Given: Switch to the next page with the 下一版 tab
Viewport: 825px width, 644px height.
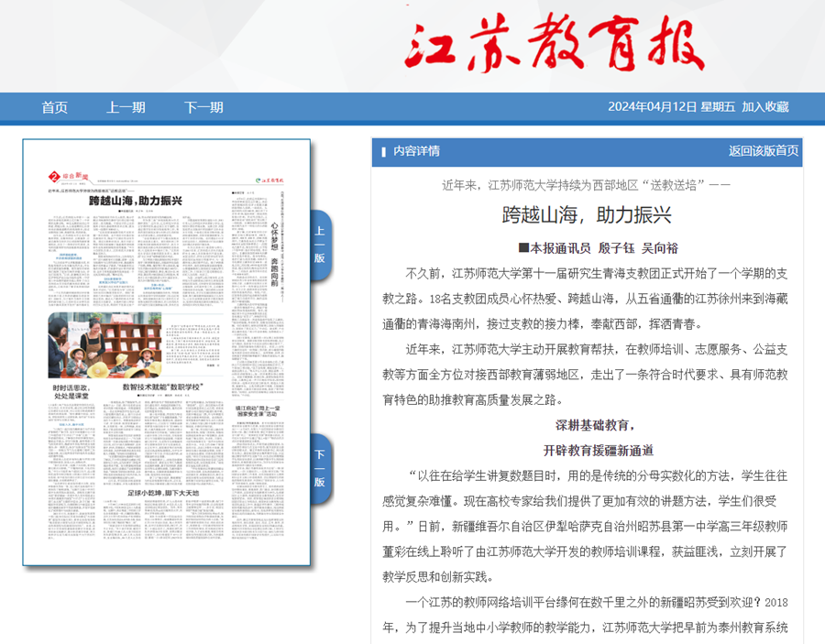Looking at the screenshot, I should pos(320,467).
